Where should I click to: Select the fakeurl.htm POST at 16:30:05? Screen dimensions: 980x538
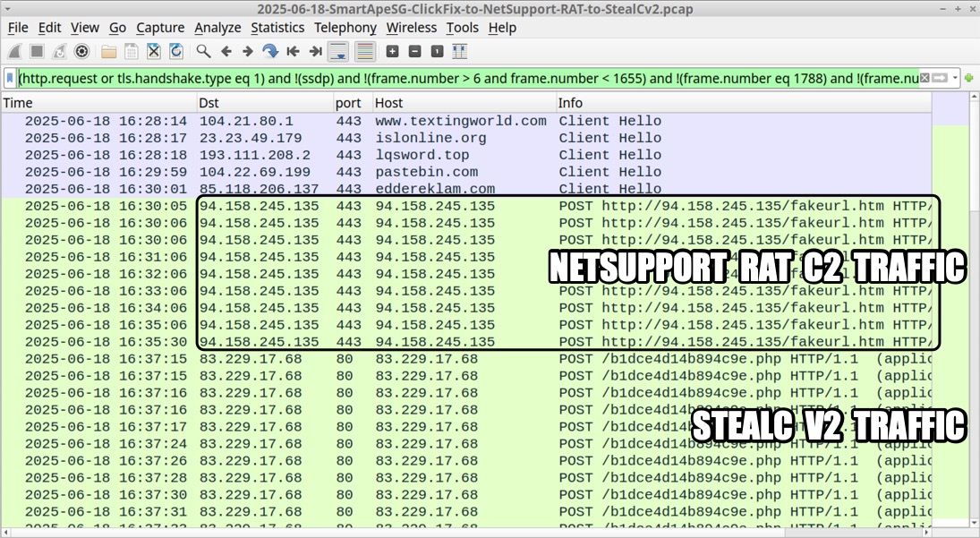pyautogui.click(x=466, y=206)
